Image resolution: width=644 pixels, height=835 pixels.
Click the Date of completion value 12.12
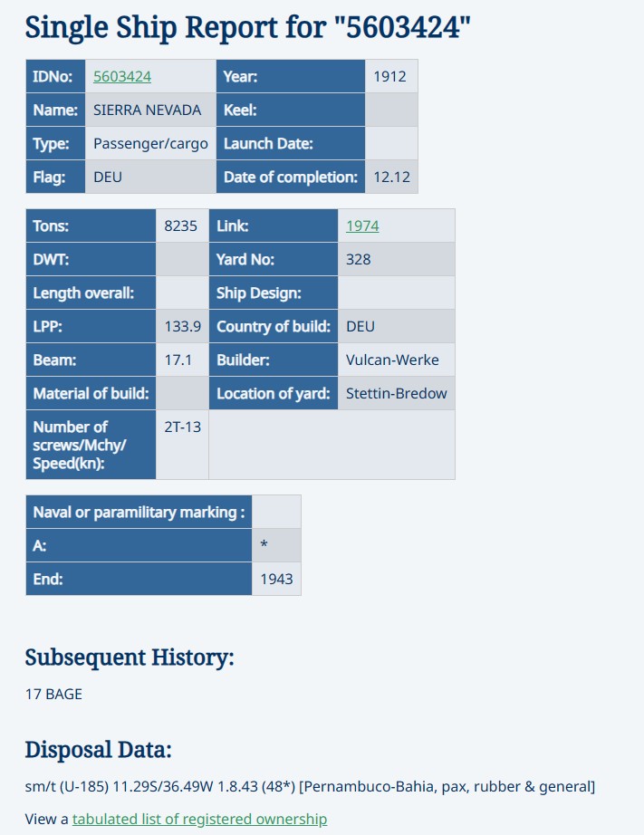[x=391, y=177]
